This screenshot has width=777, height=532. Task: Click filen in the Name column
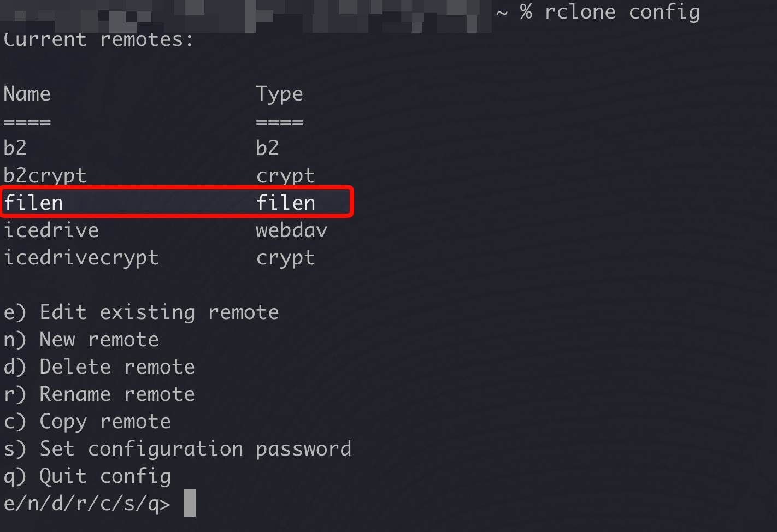[x=33, y=203]
